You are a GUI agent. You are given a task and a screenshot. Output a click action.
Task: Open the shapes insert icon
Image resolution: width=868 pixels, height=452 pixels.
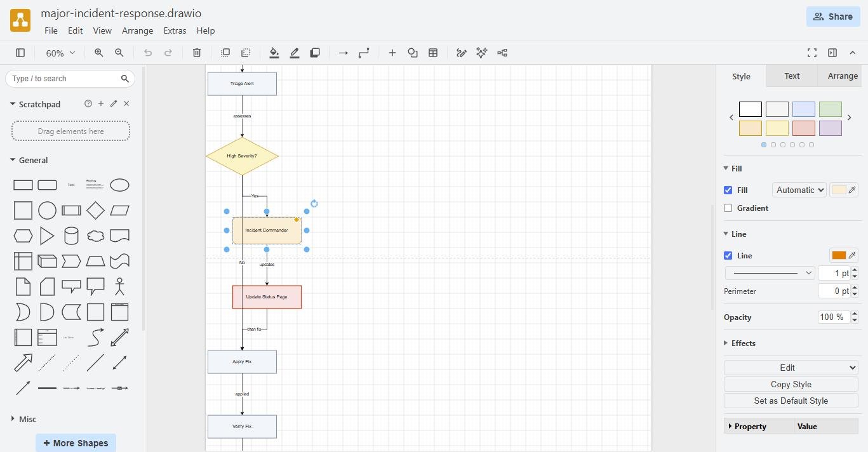pos(413,53)
